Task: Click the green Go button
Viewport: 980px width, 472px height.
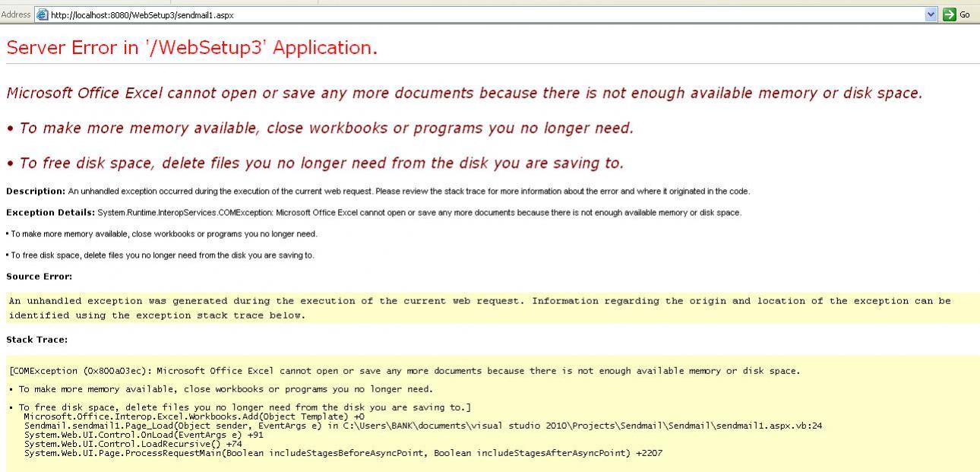Action: [957, 14]
